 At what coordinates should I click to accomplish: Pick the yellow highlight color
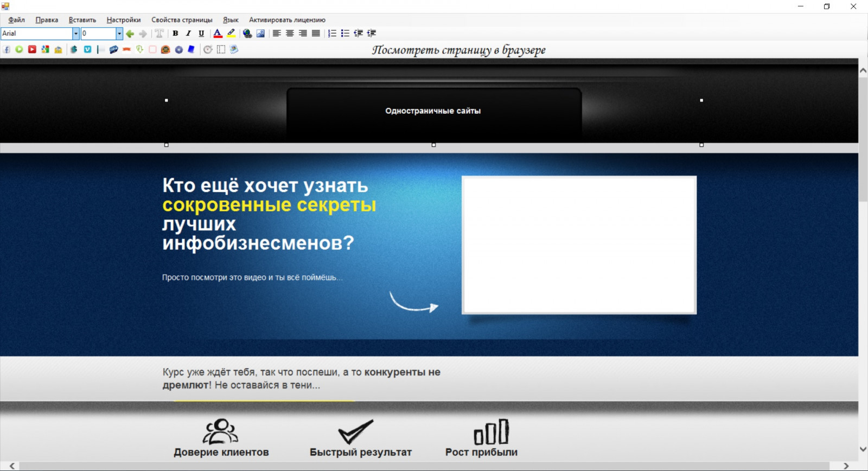pos(231,34)
